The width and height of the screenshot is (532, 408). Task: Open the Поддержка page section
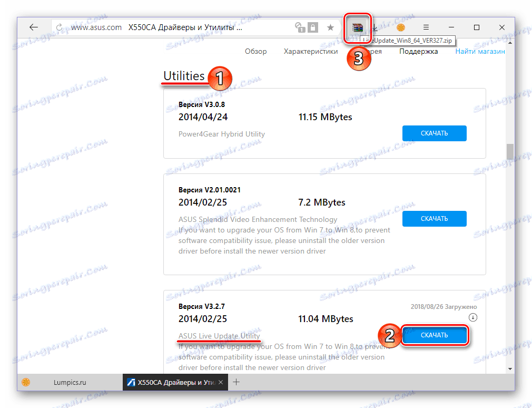(418, 51)
